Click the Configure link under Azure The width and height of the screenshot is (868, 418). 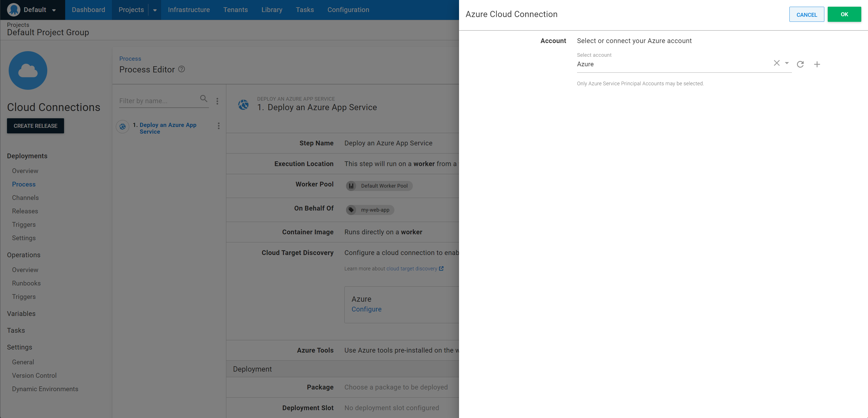point(367,309)
